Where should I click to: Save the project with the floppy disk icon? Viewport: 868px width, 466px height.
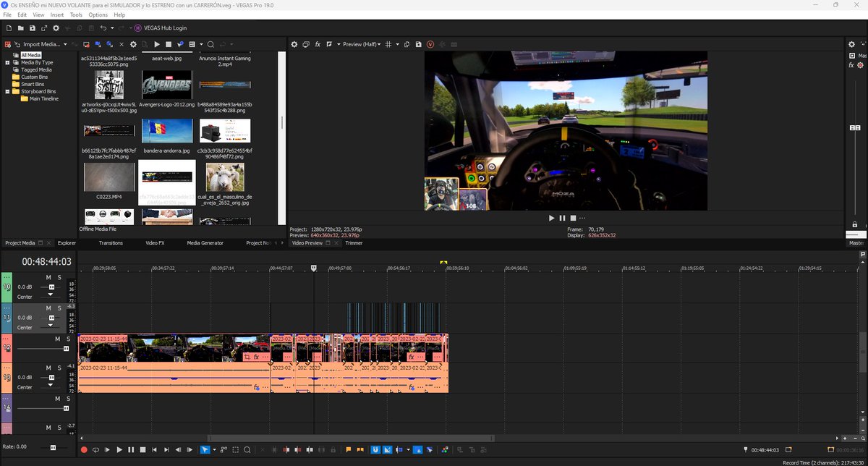[x=33, y=28]
